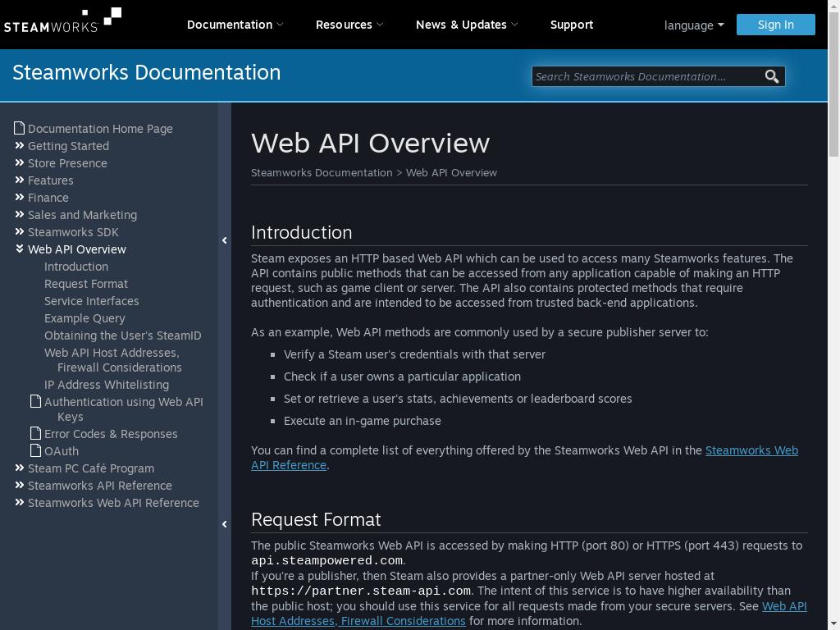Collapse the sidebar using the upper arrow handle

click(x=225, y=240)
